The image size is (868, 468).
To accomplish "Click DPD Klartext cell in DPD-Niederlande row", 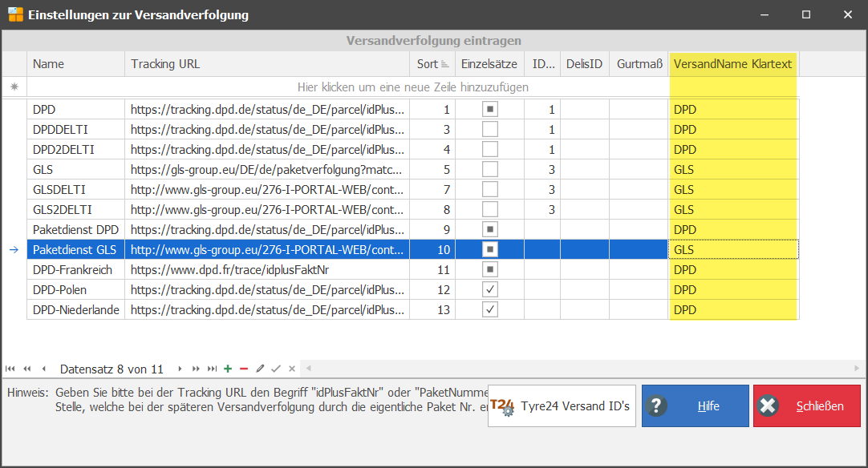I will point(733,310).
